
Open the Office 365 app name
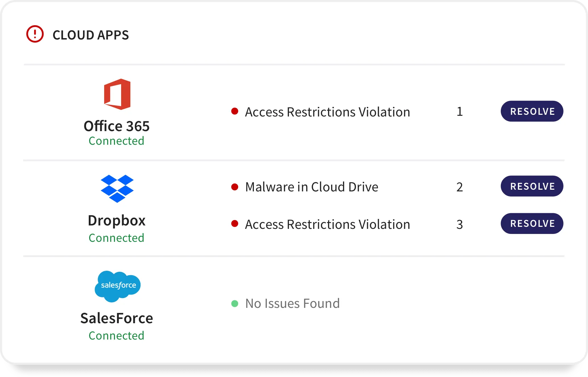coord(117,126)
